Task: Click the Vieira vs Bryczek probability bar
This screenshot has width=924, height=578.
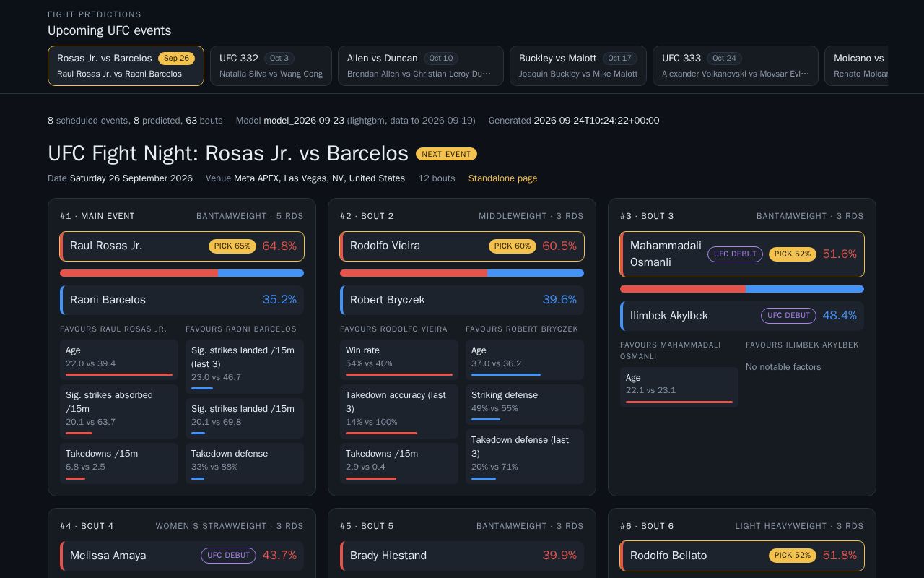Action: click(462, 273)
